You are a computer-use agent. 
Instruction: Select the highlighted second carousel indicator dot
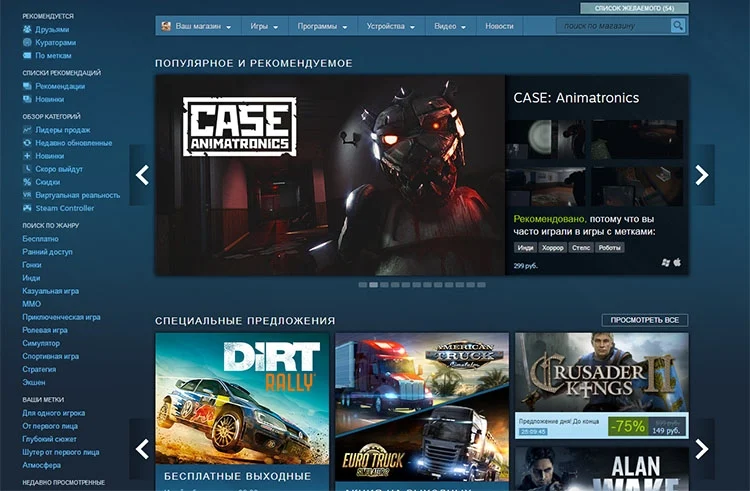tap(374, 285)
